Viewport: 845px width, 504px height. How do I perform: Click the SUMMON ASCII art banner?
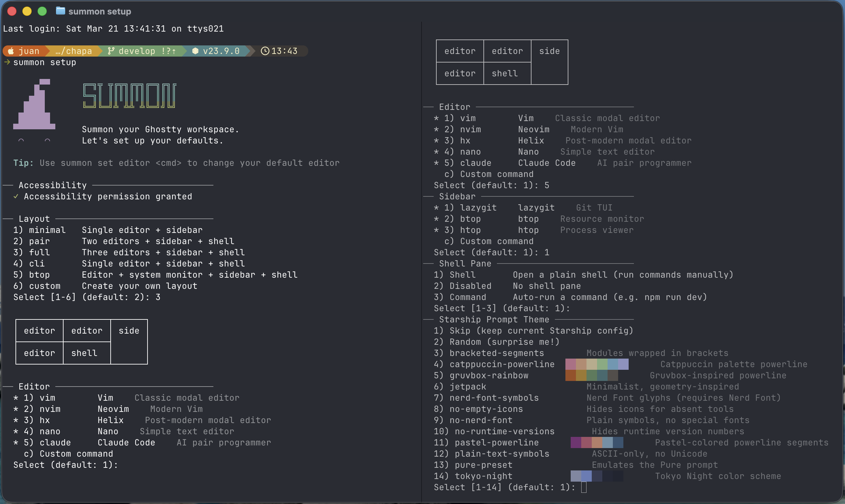coord(129,96)
